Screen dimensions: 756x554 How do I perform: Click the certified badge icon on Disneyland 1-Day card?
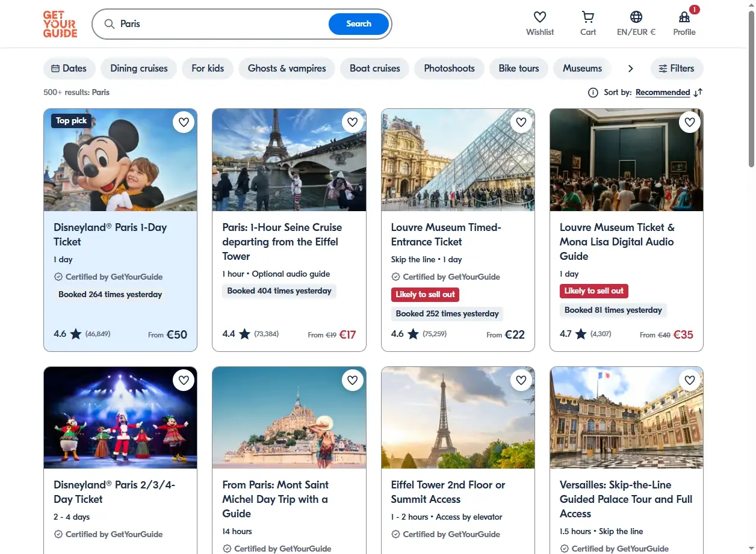tap(58, 277)
